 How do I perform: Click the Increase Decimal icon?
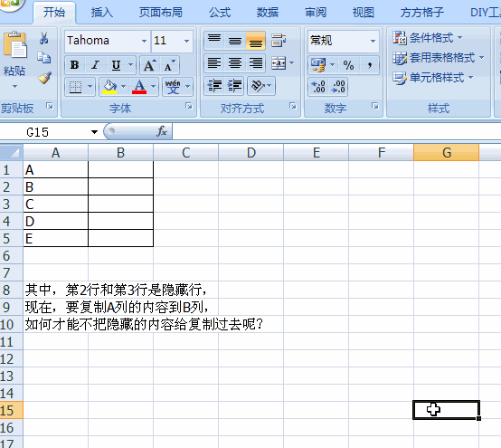click(318, 87)
